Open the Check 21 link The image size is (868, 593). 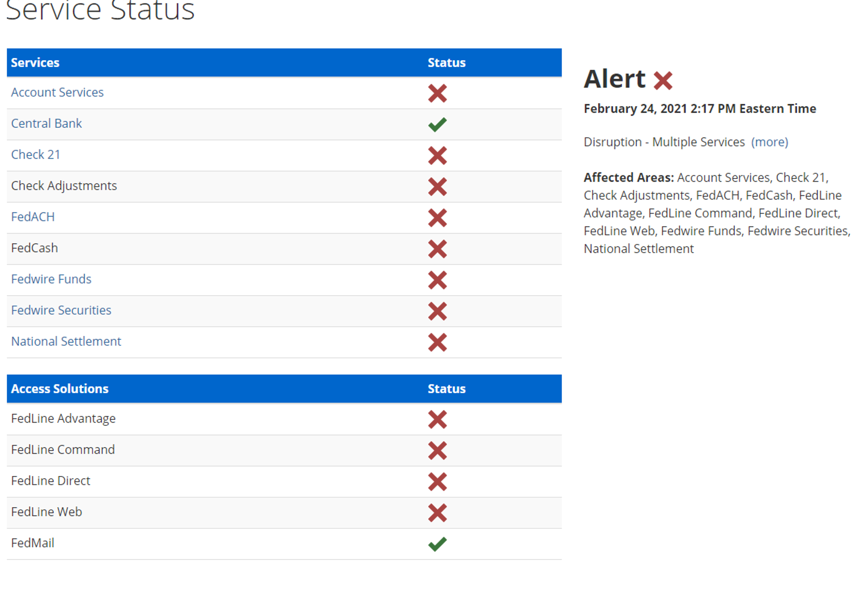coord(36,155)
